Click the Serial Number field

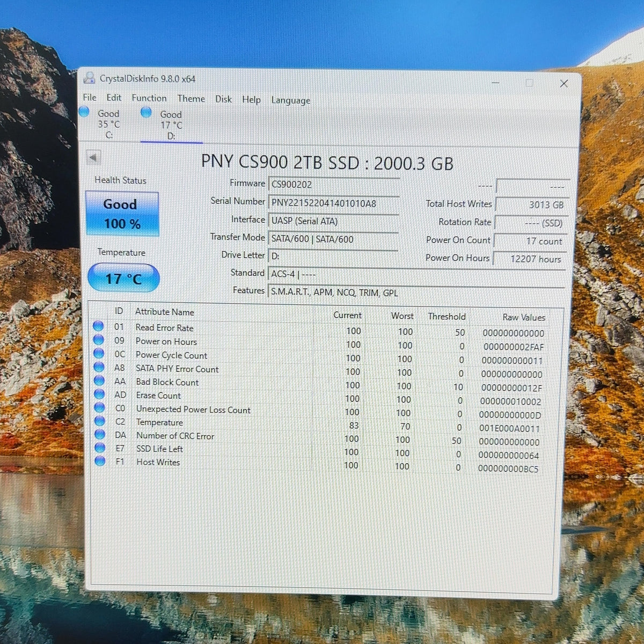pos(334,203)
